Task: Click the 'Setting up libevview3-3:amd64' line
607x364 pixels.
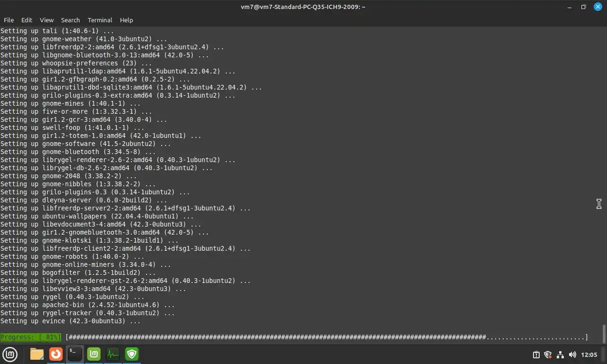Action: 93,289
